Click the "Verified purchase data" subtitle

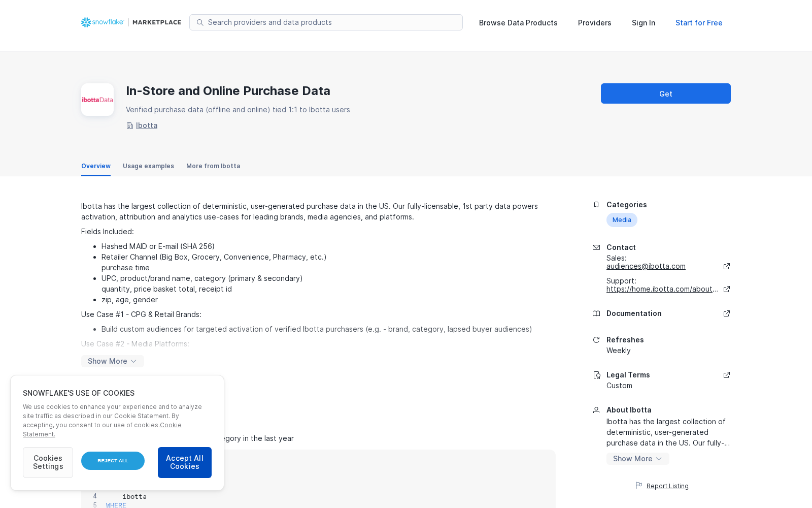coord(238,110)
